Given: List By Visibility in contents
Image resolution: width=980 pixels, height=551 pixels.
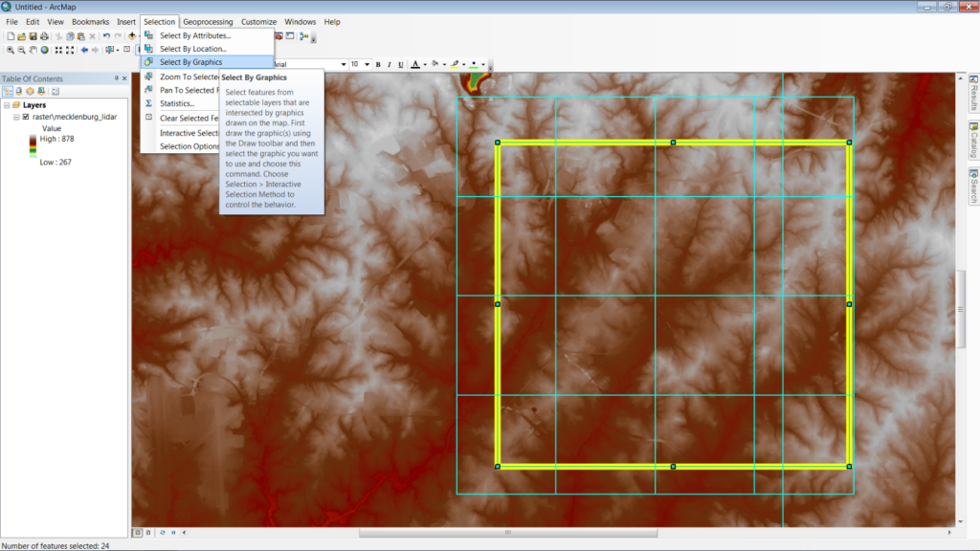Looking at the screenshot, I should click(x=30, y=91).
